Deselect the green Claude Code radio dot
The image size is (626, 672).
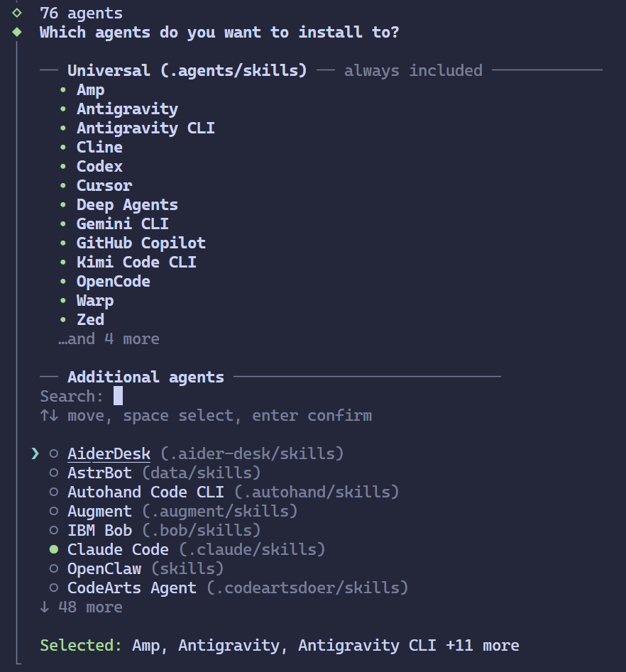coord(54,549)
